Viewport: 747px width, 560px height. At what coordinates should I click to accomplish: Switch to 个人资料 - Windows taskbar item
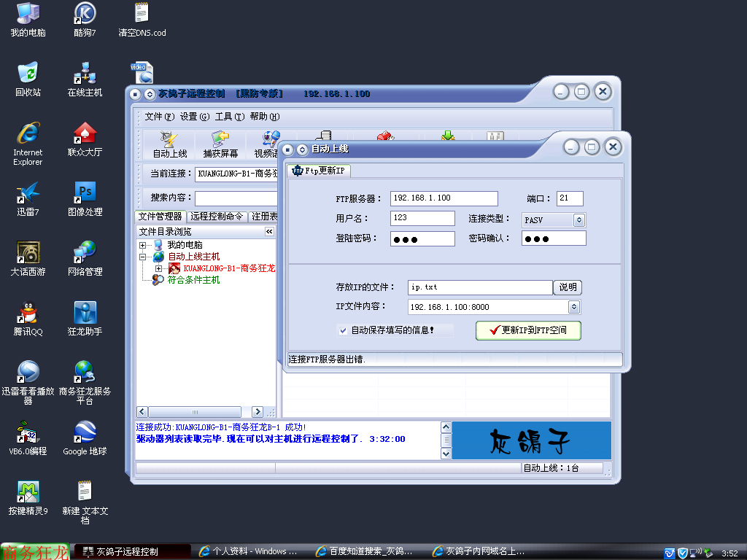coord(248,551)
